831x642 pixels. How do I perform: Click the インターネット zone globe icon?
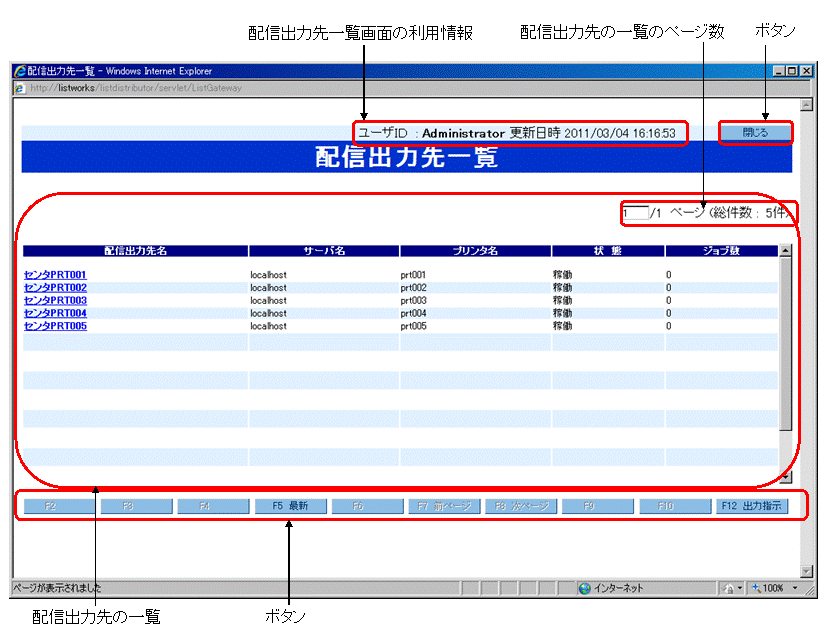584,588
